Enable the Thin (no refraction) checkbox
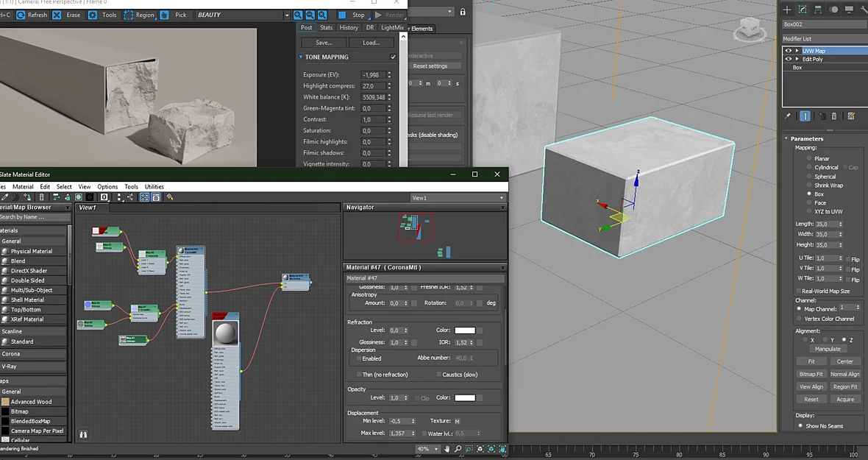Screen dimensions: 868x460 click(359, 375)
